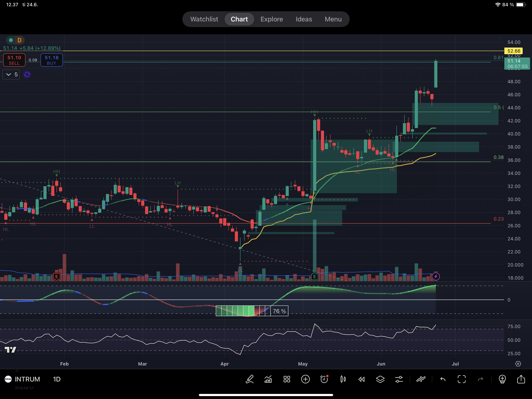Switch to the Watchlist tab
532x399 pixels.
click(204, 19)
